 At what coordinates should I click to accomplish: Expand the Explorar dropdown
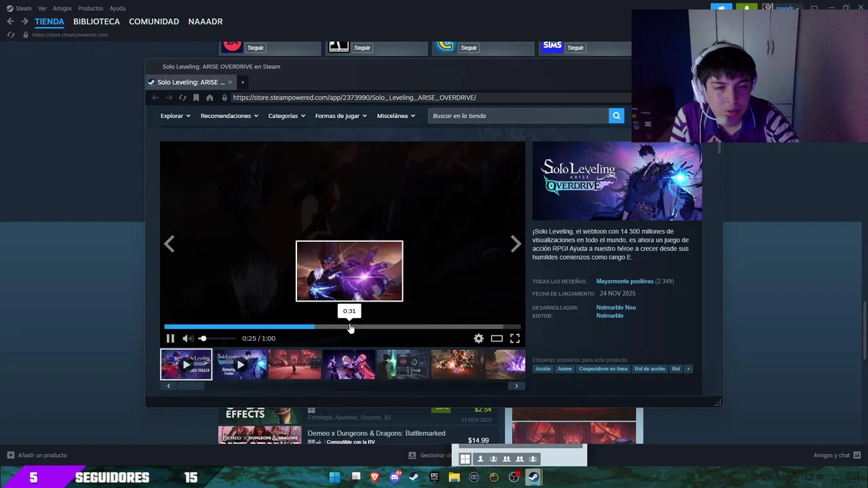click(176, 116)
